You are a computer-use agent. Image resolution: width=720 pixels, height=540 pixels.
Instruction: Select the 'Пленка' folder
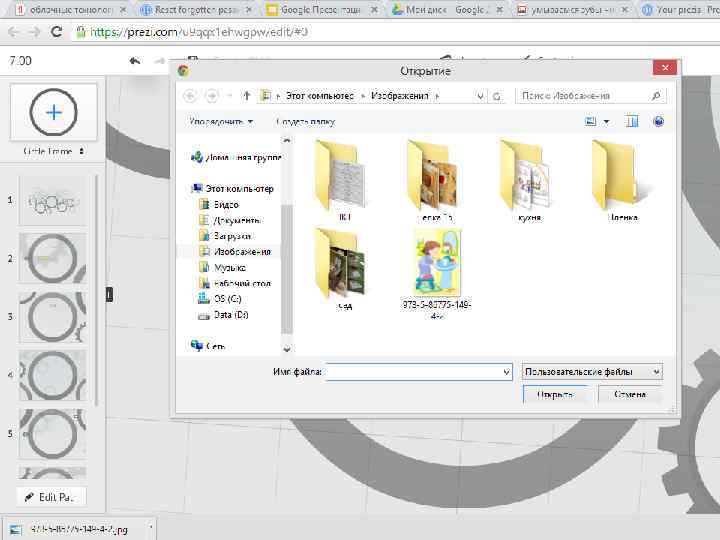[621, 181]
